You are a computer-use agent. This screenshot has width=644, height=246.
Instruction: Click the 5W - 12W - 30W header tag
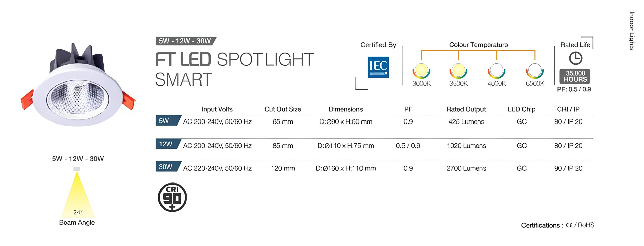(186, 41)
